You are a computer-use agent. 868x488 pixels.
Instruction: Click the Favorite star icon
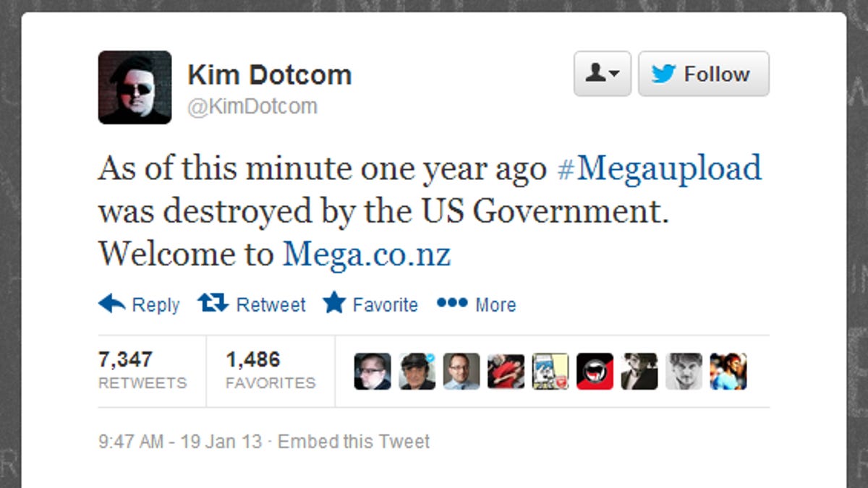pos(334,304)
